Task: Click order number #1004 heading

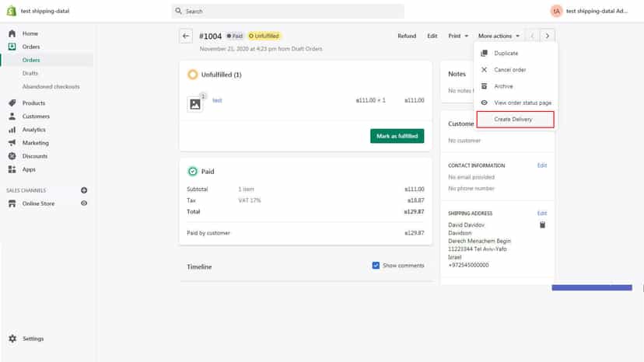Action: tap(210, 36)
